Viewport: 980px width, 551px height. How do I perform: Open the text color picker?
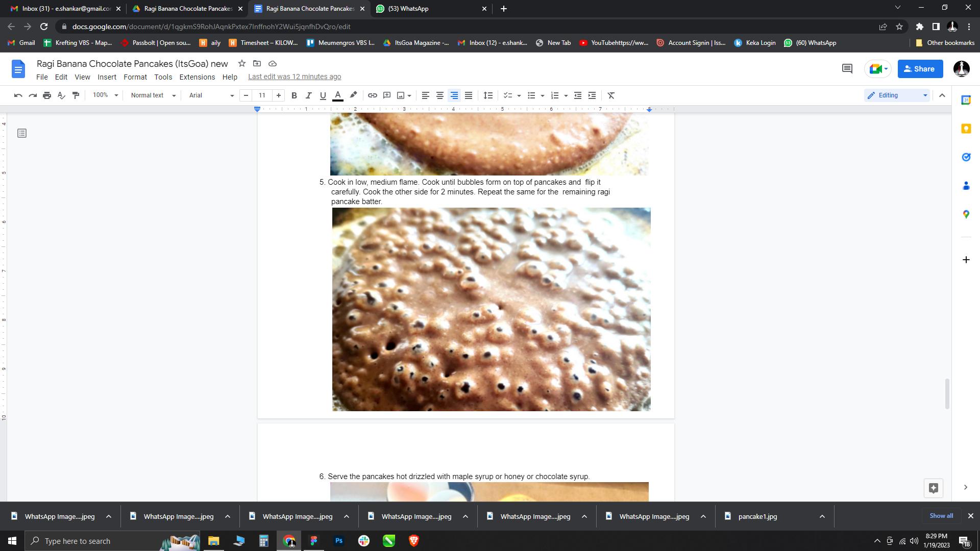[x=337, y=95]
